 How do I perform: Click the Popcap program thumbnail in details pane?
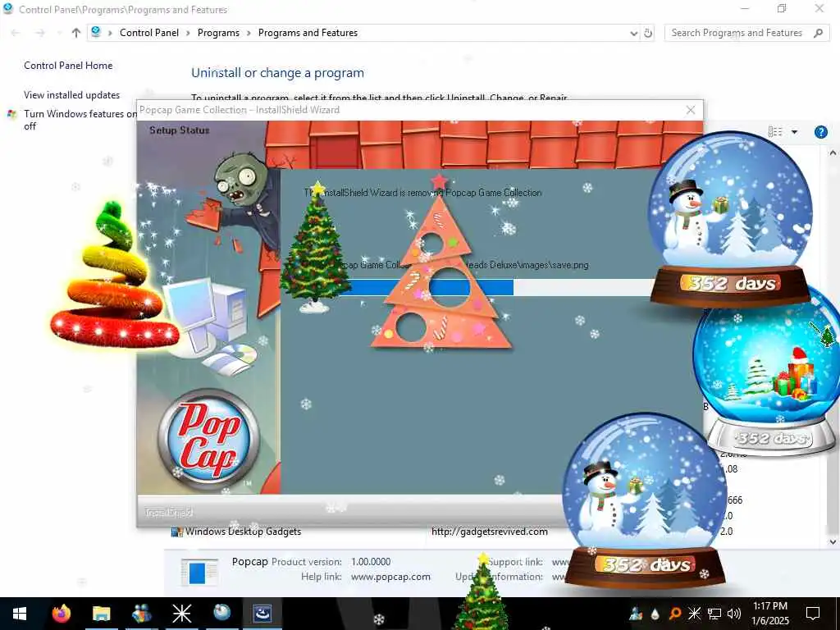(x=199, y=572)
